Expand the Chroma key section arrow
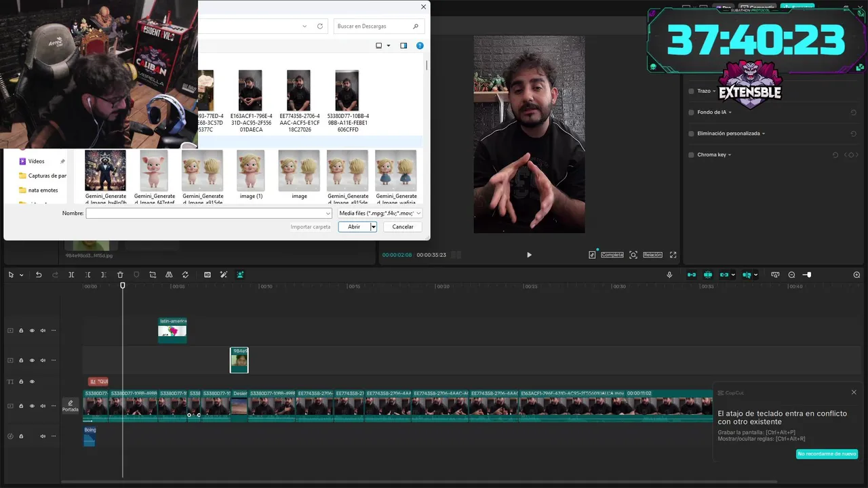Screen dimensions: 868x488 tap(730, 155)
